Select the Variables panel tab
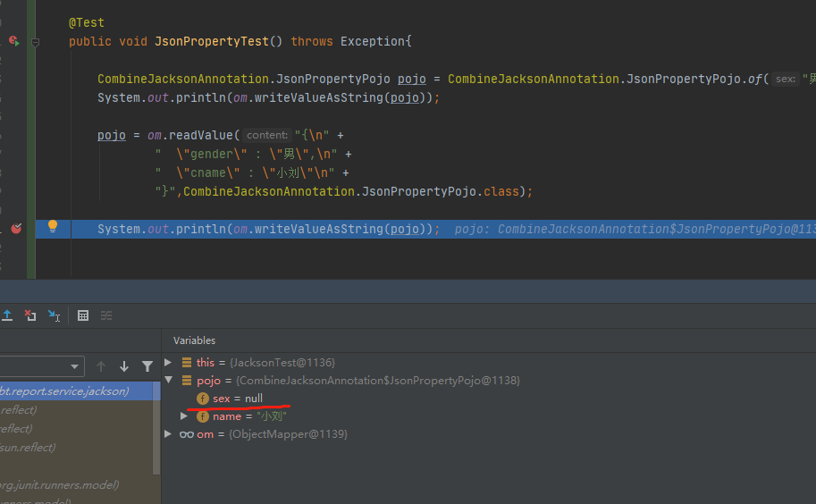This screenshot has width=816, height=504. click(x=194, y=340)
